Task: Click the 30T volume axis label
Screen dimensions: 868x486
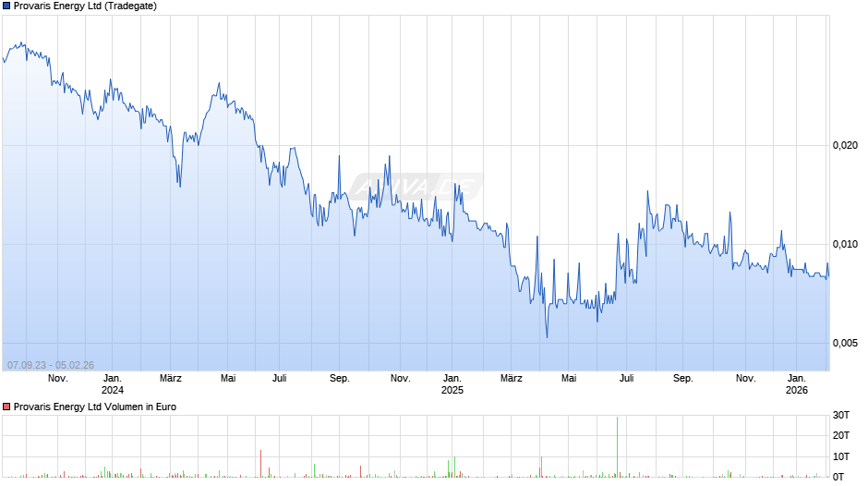Action: click(x=841, y=416)
